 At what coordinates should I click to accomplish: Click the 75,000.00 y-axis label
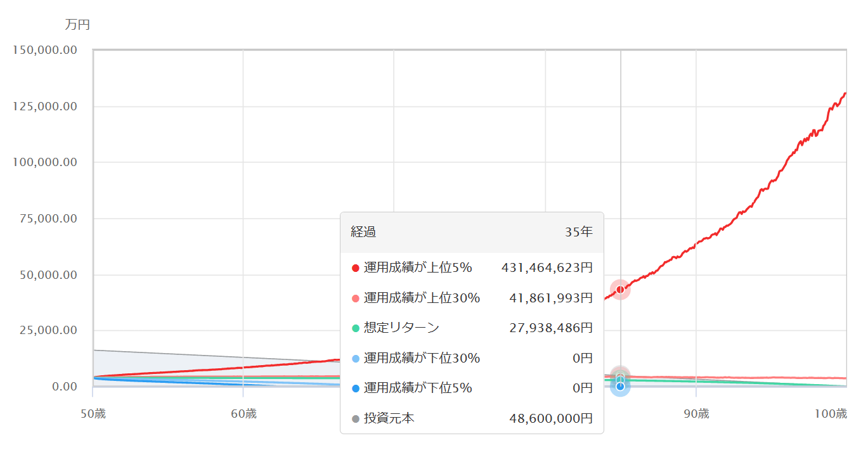(x=48, y=219)
